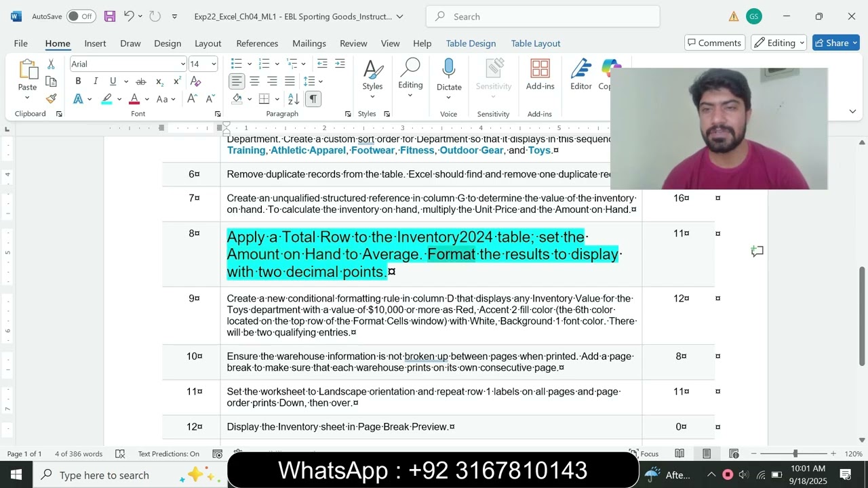Align the paragraph to the right
Viewport: 868px width, 488px height.
point(272,81)
